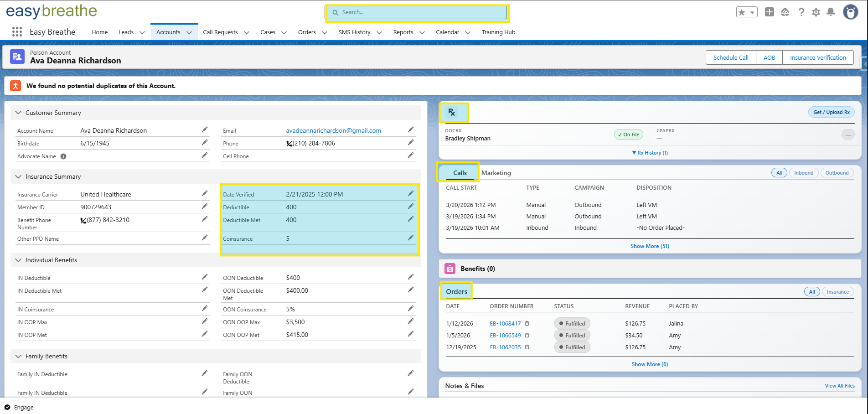The width and height of the screenshot is (868, 414).
Task: Open the Accounts tab dropdown arrow
Action: 189,32
